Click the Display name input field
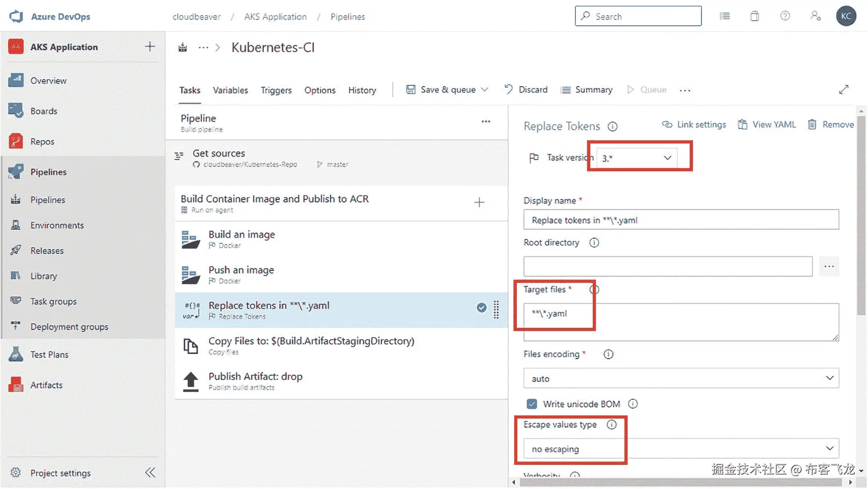Screen dimensions: 868x489 pyautogui.click(x=681, y=220)
